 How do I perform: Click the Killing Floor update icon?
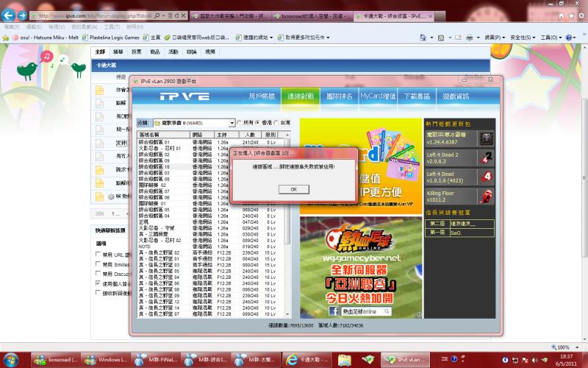(x=485, y=195)
